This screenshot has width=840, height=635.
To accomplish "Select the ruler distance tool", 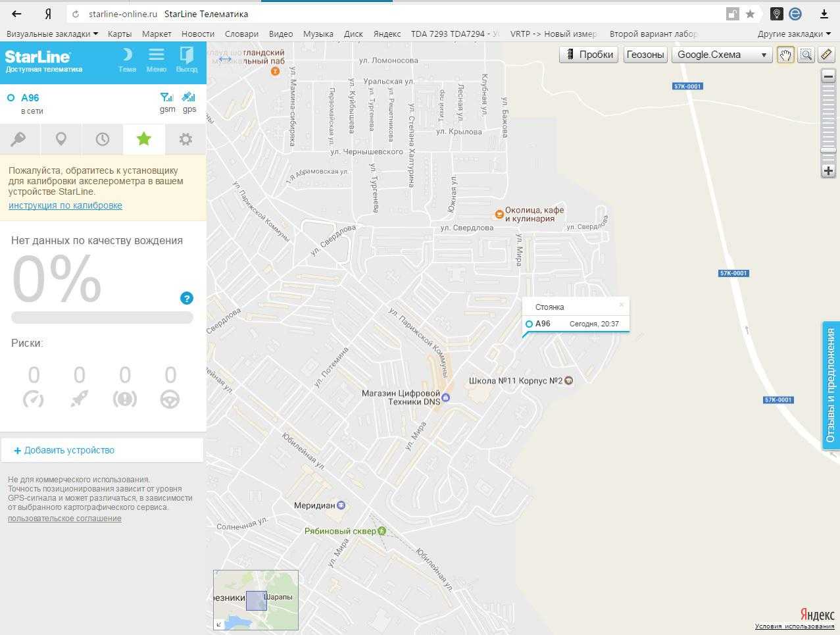I will pos(826,55).
